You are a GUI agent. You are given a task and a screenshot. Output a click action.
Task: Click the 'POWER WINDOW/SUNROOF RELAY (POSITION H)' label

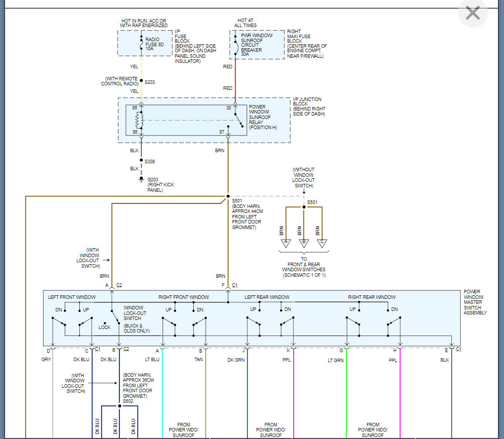[x=263, y=117]
